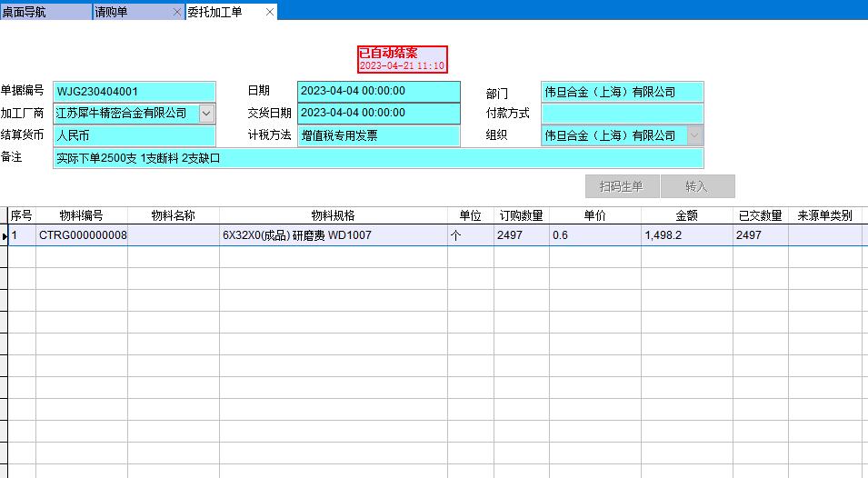Close the 委托加工单 tab
Viewport: 868px width, 478px height.
coord(270,12)
